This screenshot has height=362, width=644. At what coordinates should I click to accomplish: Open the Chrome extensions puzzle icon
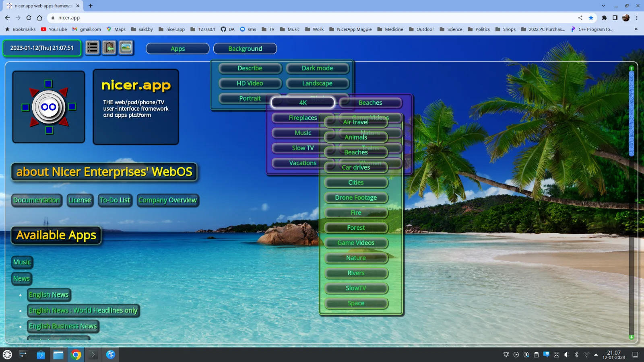click(x=604, y=18)
